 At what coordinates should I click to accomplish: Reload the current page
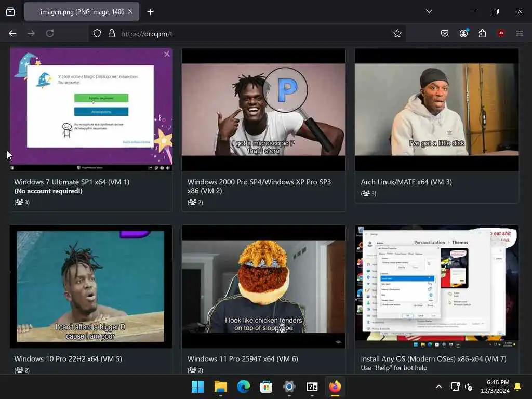coord(50,33)
